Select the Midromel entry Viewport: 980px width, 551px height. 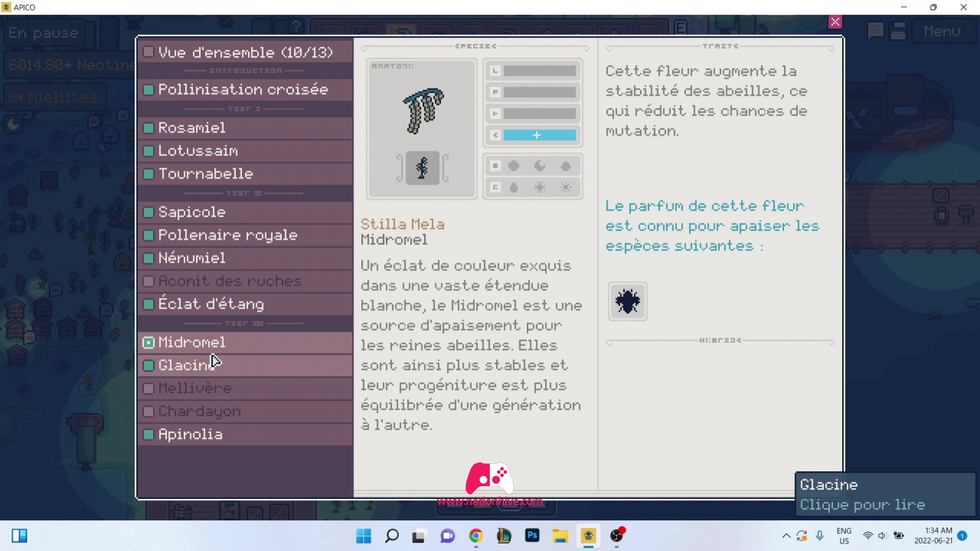coord(245,342)
